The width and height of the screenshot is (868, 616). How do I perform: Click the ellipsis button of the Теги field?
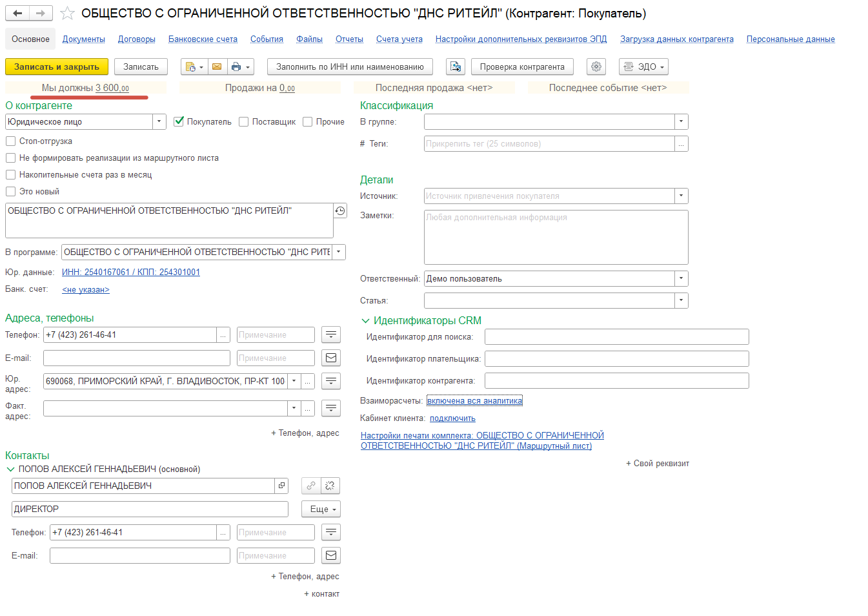pos(681,144)
